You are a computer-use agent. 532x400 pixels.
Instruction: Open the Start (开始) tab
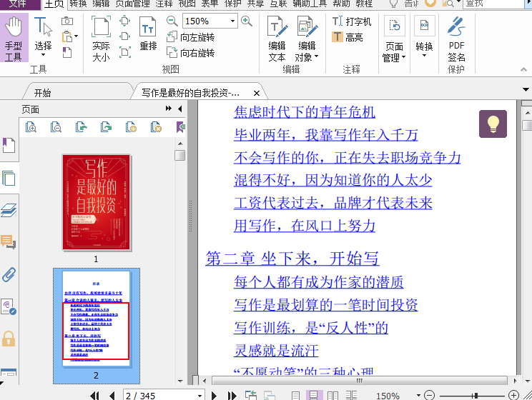click(x=43, y=93)
